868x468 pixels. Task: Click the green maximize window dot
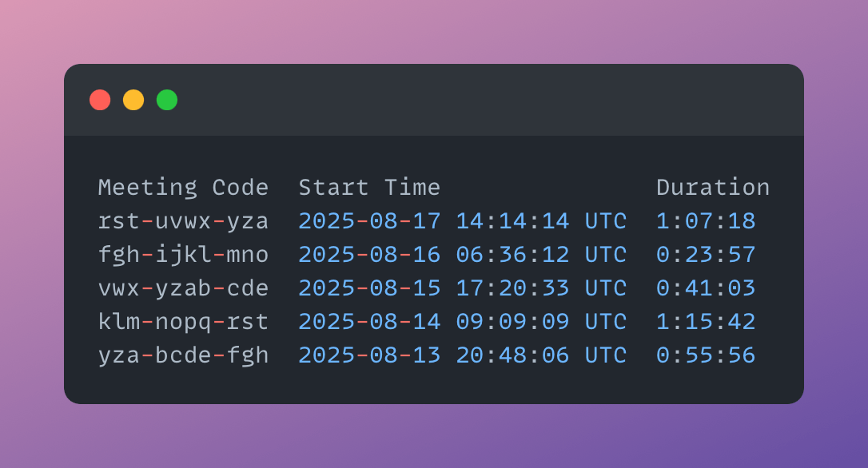(x=167, y=100)
